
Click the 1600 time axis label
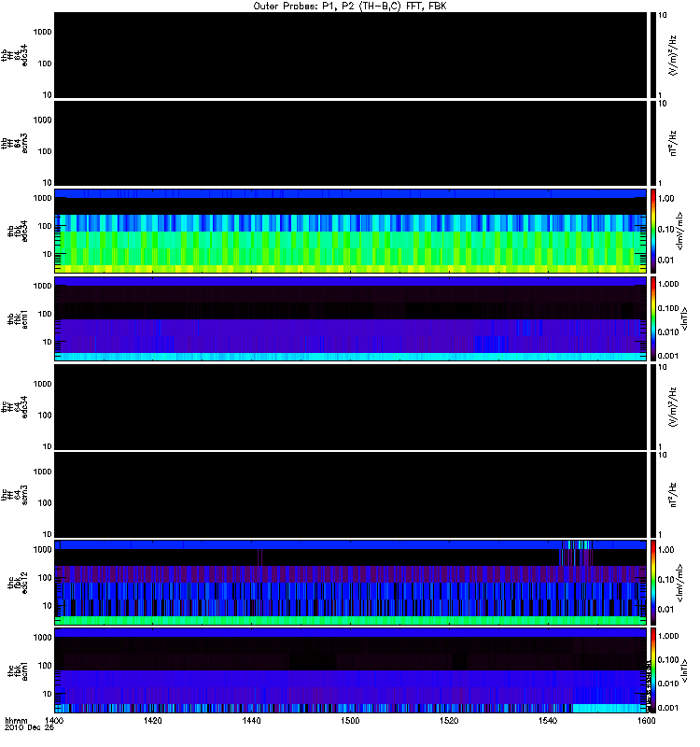(646, 720)
